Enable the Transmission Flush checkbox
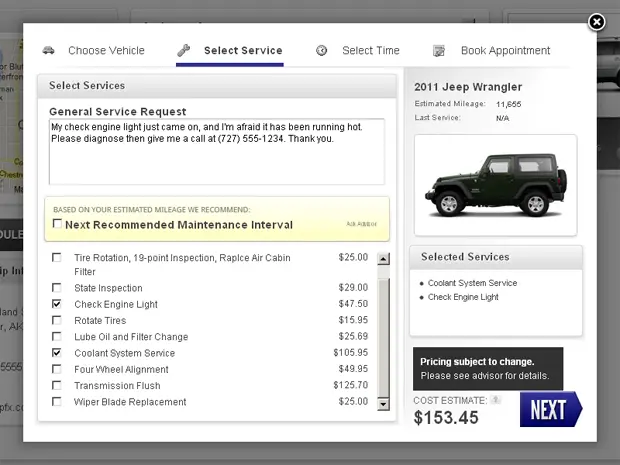The image size is (620, 465). (x=57, y=385)
